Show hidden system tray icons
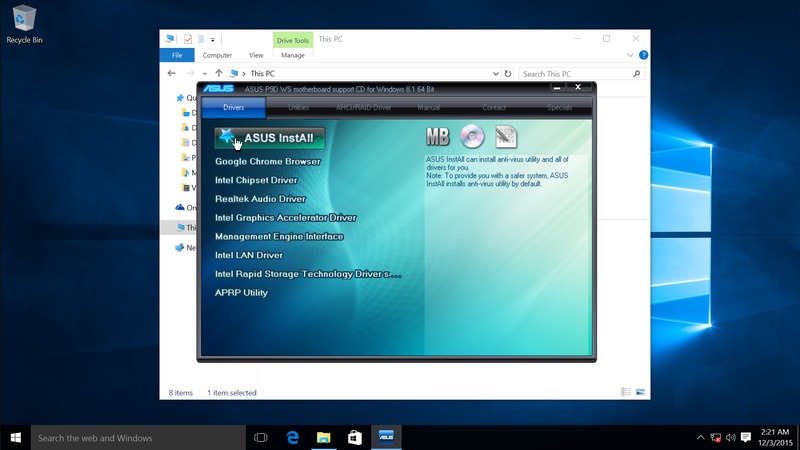800x450 pixels. pyautogui.click(x=701, y=437)
